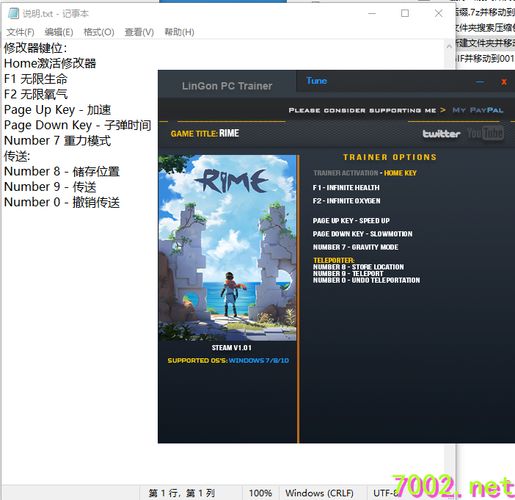Click the Game Title: RIME label
This screenshot has width=515, height=500.
coord(205,133)
